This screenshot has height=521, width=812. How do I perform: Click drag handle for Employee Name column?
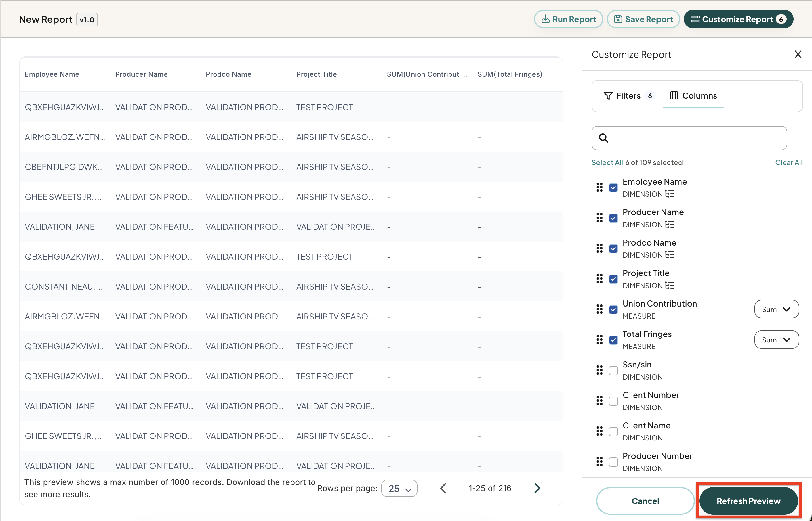[x=599, y=187]
